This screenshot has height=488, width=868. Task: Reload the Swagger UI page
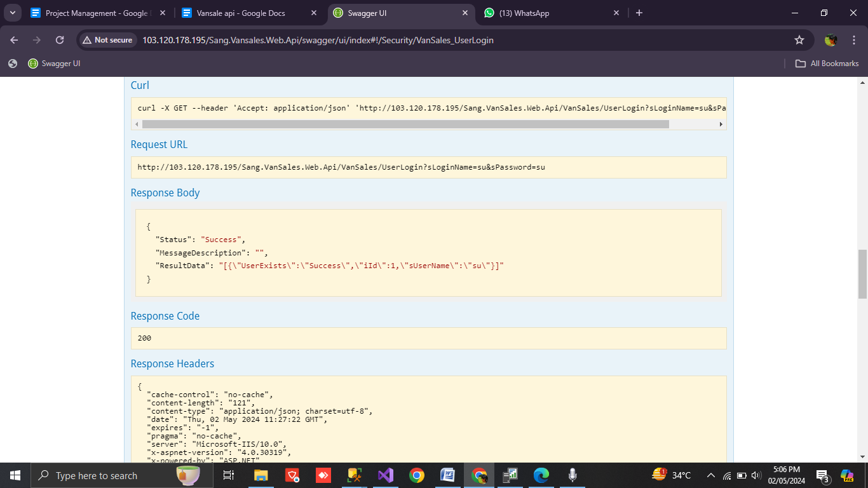coord(60,40)
